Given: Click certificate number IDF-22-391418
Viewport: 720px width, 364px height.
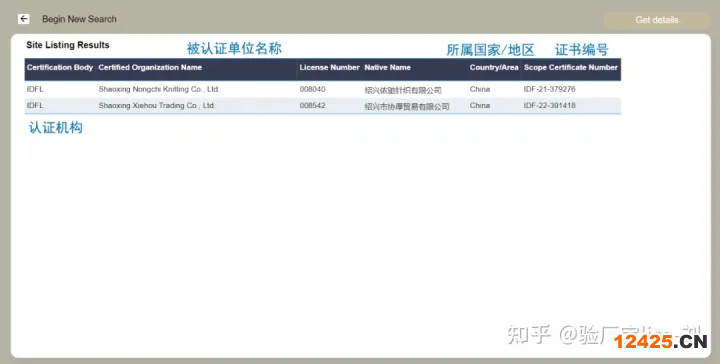Looking at the screenshot, I should (x=549, y=105).
